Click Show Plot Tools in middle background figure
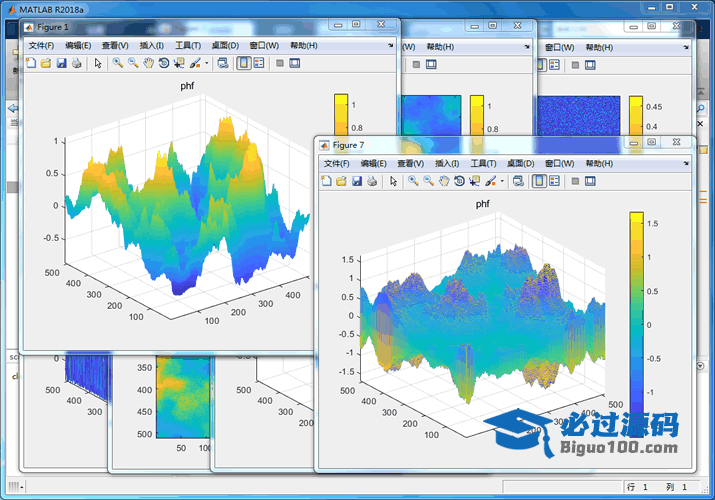This screenshot has height=500, width=715. [x=431, y=64]
